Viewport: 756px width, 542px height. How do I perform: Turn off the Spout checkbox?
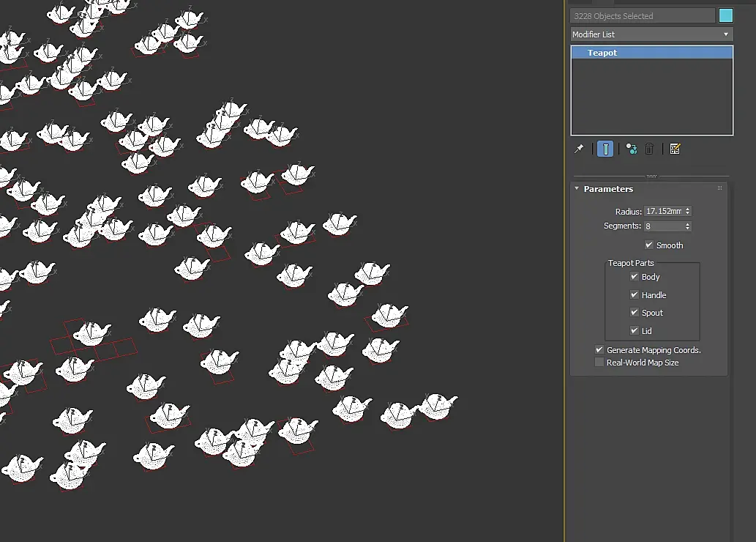(635, 313)
